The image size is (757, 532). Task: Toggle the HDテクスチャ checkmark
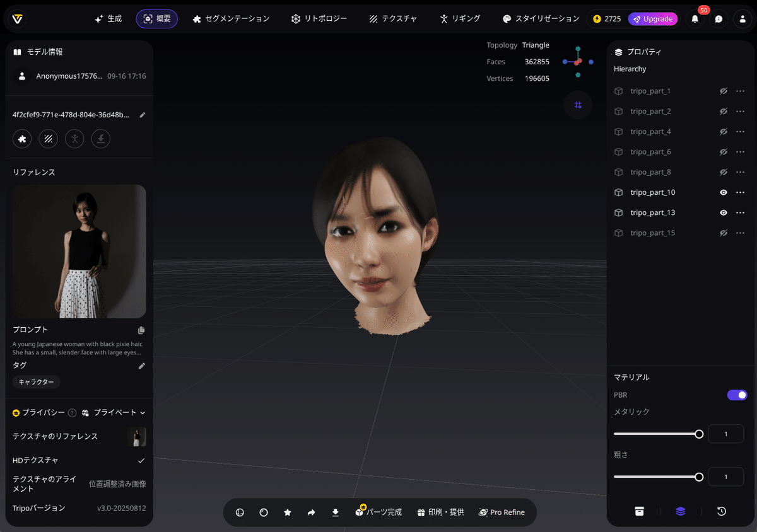[141, 461]
